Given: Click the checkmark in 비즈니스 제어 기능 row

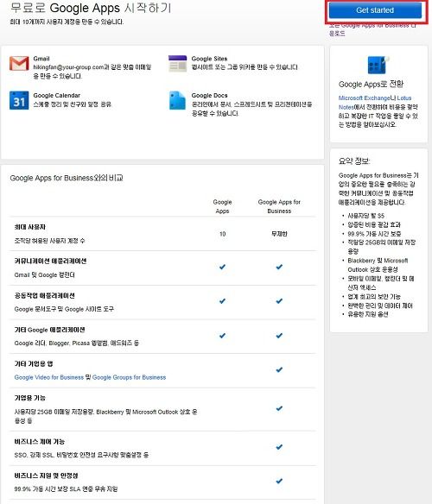Looking at the screenshot, I should (x=279, y=447).
